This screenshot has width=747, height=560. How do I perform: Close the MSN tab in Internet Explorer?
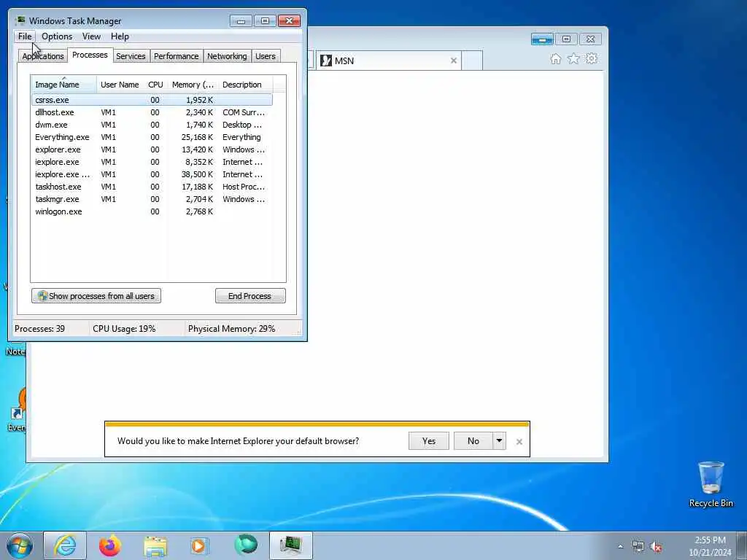(x=454, y=61)
